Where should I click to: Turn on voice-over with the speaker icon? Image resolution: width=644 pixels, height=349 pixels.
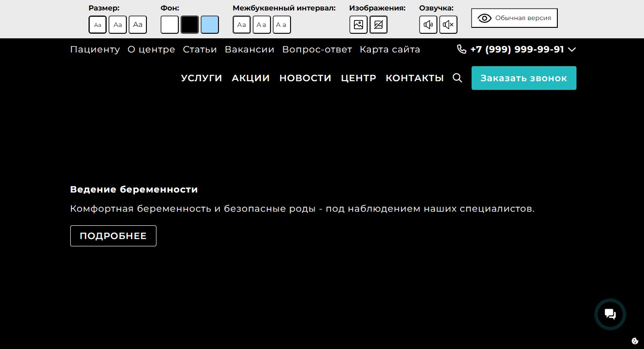[428, 25]
